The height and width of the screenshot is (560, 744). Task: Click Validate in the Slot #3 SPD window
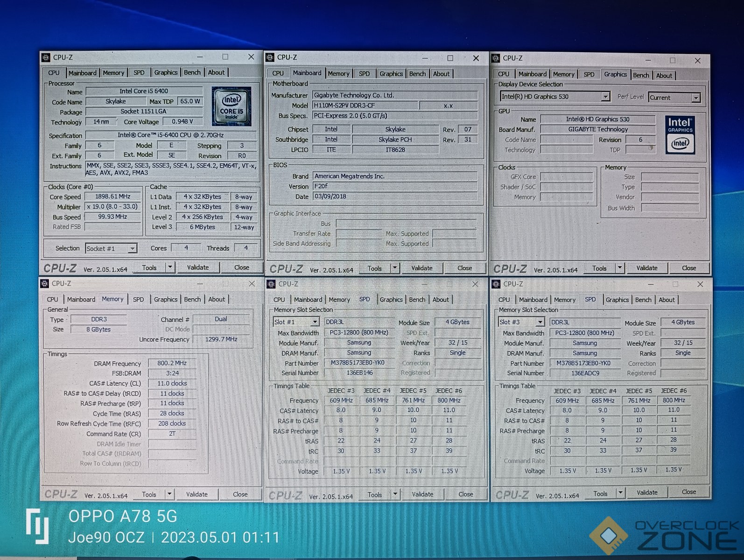click(x=647, y=492)
